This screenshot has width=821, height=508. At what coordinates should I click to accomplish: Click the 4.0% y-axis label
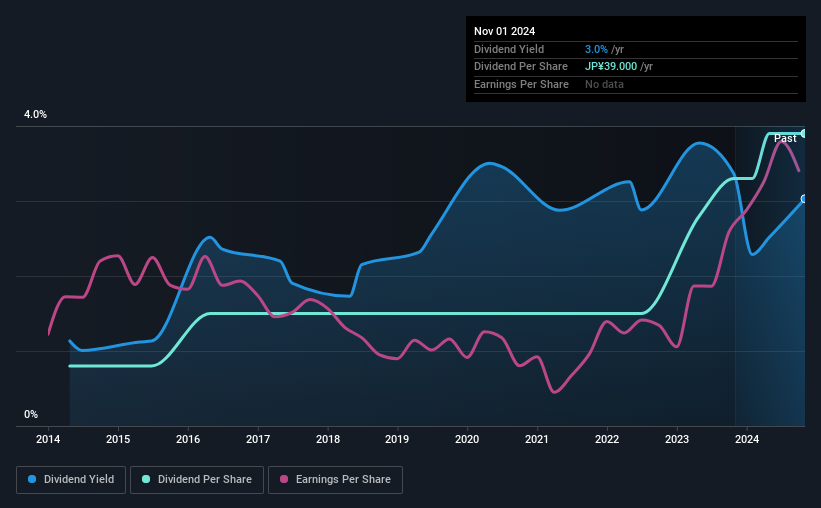[x=36, y=115]
